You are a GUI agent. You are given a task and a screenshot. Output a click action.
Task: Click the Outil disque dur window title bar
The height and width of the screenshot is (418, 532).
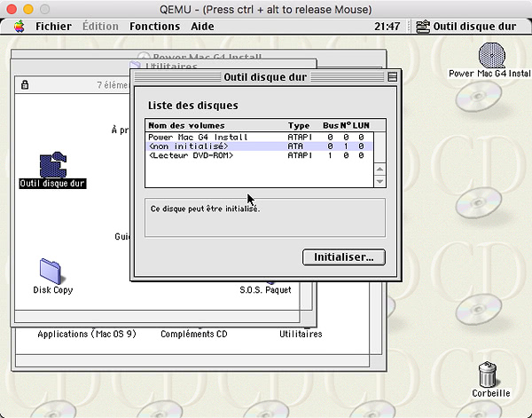265,77
